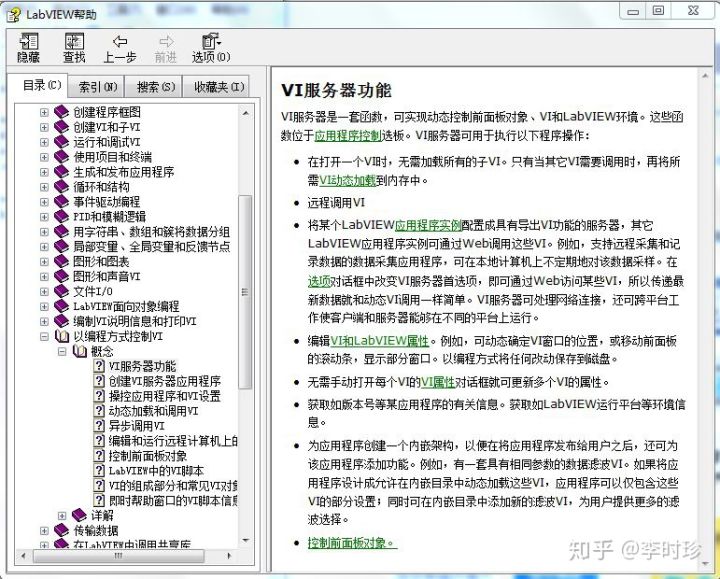The width and height of the screenshot is (720, 579).
Task: Collapse the 概念 tree node
Action: tap(62, 352)
